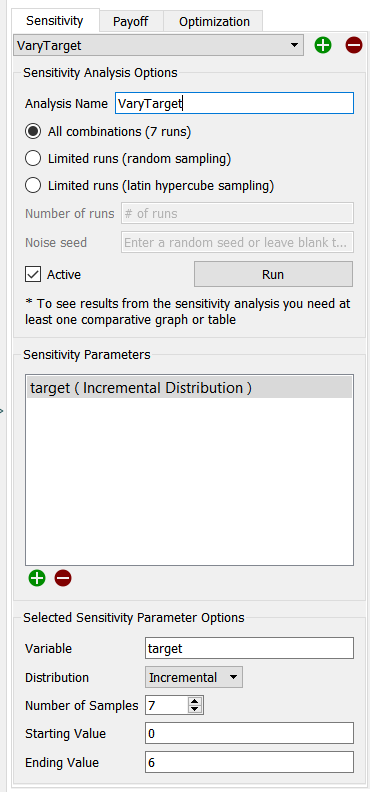The height and width of the screenshot is (792, 371).
Task: Select target (Incremental Distribution) in parameter list
Action: pyautogui.click(x=189, y=388)
